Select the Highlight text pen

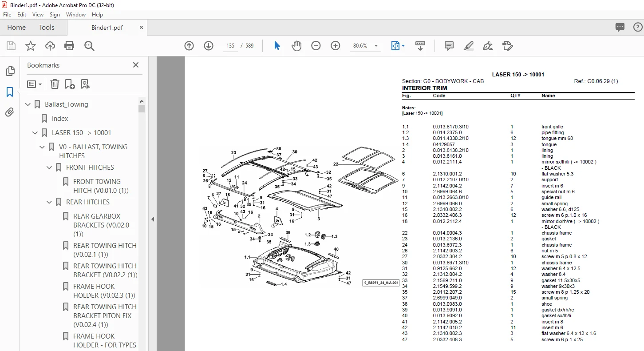pyautogui.click(x=469, y=46)
